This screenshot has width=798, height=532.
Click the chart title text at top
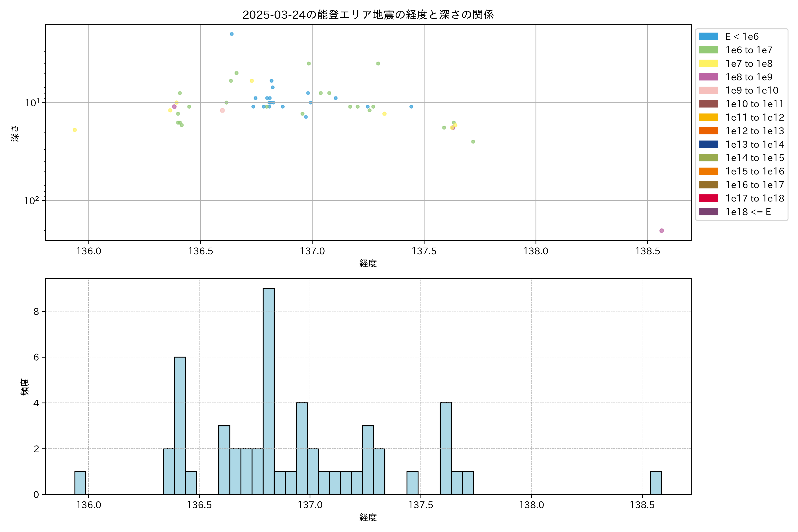[368, 15]
